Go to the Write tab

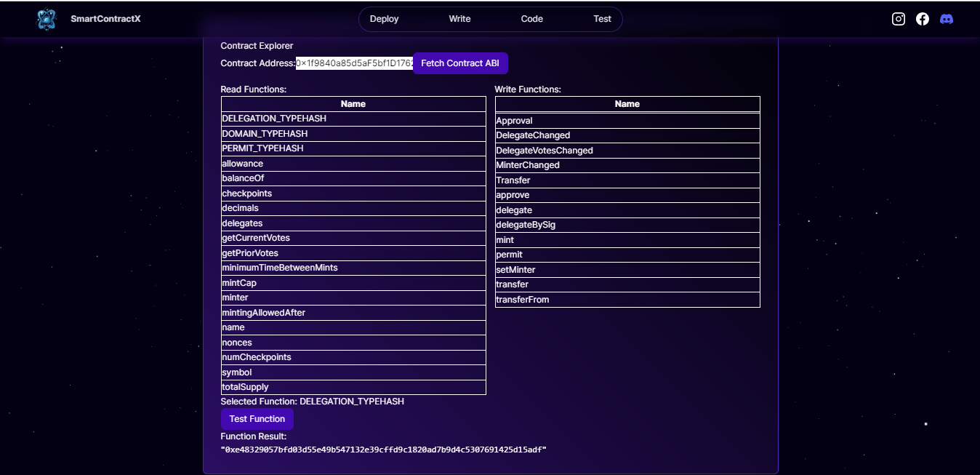pyautogui.click(x=459, y=19)
